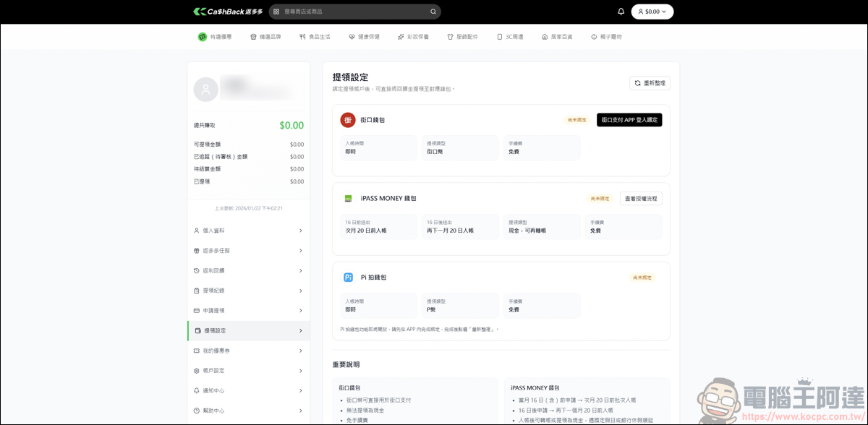Click 街口錢包 尚未綁定 status badge
This screenshot has width=868, height=425.
576,120
